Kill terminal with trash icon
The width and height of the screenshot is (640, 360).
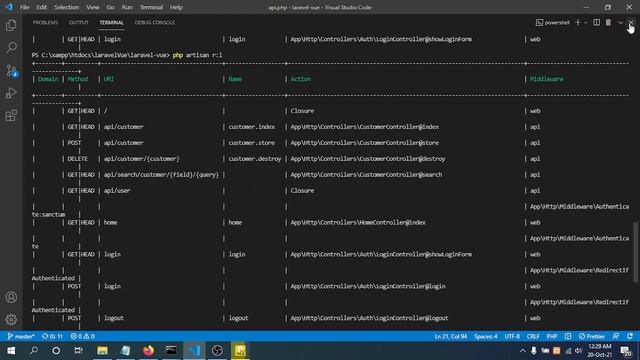608,22
